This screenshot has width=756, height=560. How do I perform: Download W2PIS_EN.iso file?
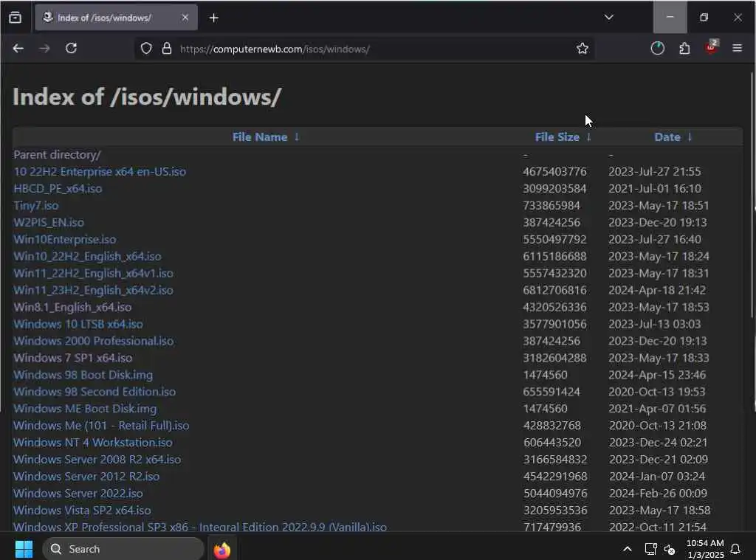[x=49, y=222]
